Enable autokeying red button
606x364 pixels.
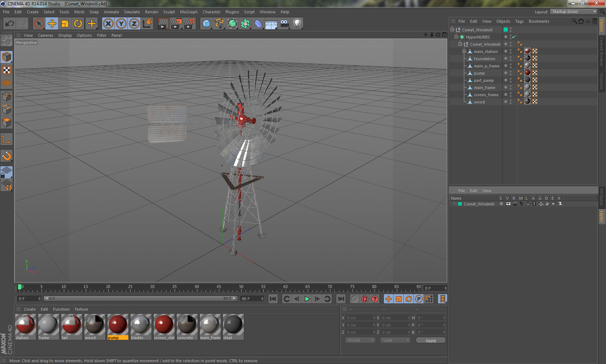coord(365,299)
